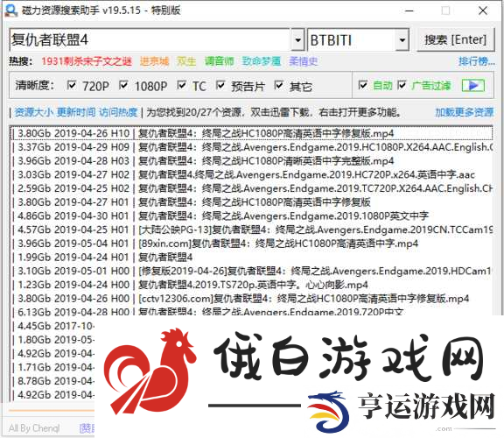Select the 3.03Gb 2019-04-27 H02 result
The height and width of the screenshot is (438, 504).
pos(252,174)
